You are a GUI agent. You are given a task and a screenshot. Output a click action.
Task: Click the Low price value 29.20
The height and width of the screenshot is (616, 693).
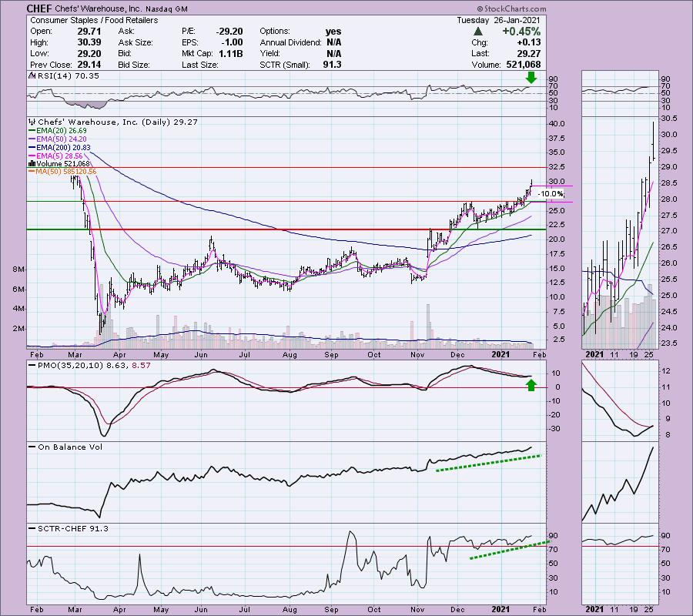[x=89, y=53]
